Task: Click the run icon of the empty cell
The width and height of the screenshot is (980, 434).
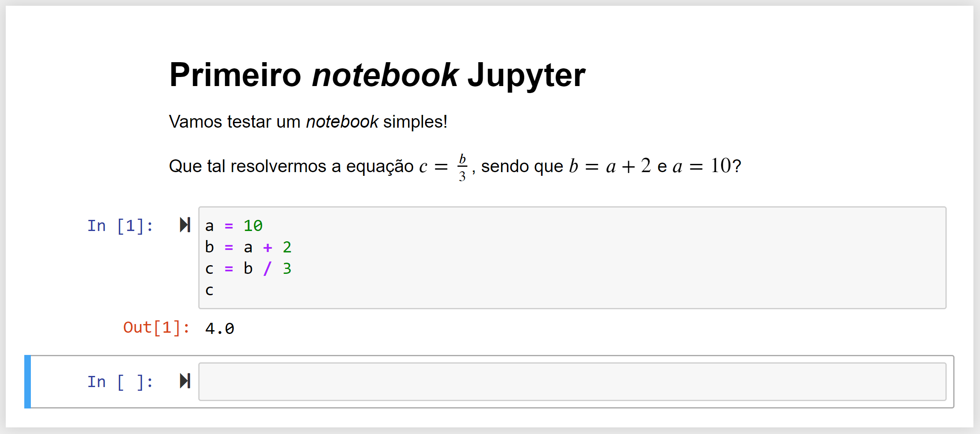Action: [x=185, y=381]
